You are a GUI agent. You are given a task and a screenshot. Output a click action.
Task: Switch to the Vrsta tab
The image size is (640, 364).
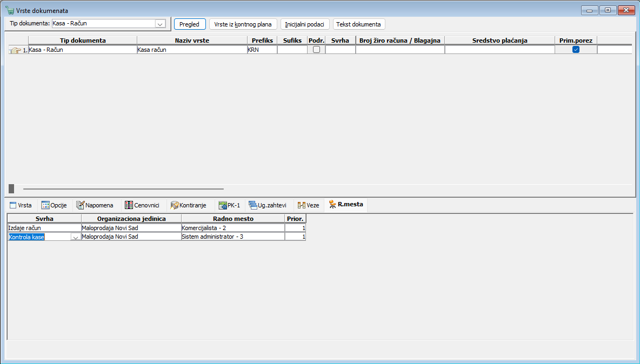21,205
